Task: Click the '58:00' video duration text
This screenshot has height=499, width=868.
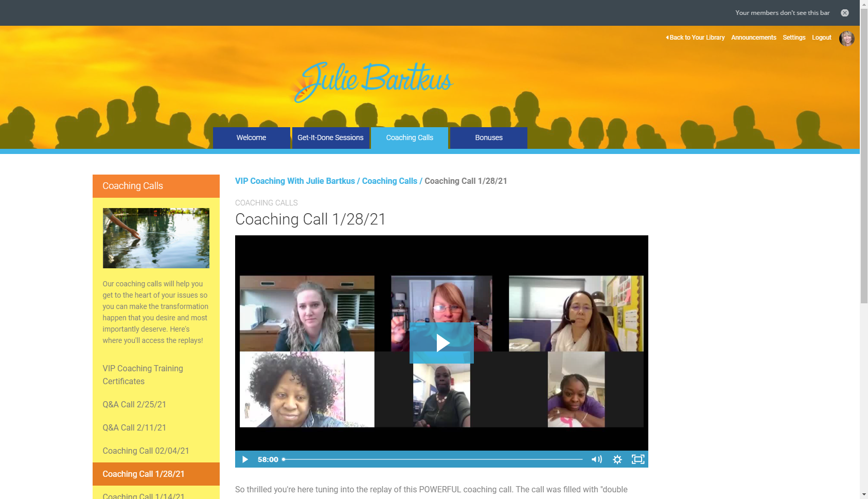Action: (268, 459)
